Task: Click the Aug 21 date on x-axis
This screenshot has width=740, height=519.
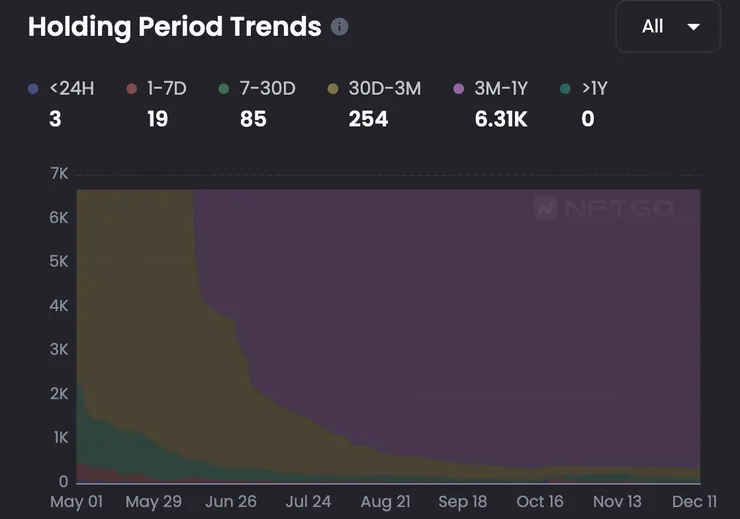Action: tap(386, 502)
